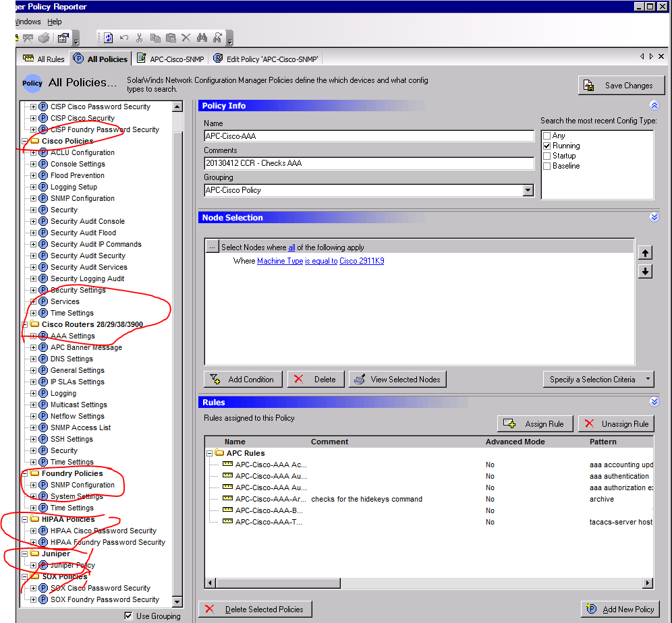Switch to the All Policies tab
The height and width of the screenshot is (623, 672).
(x=101, y=59)
